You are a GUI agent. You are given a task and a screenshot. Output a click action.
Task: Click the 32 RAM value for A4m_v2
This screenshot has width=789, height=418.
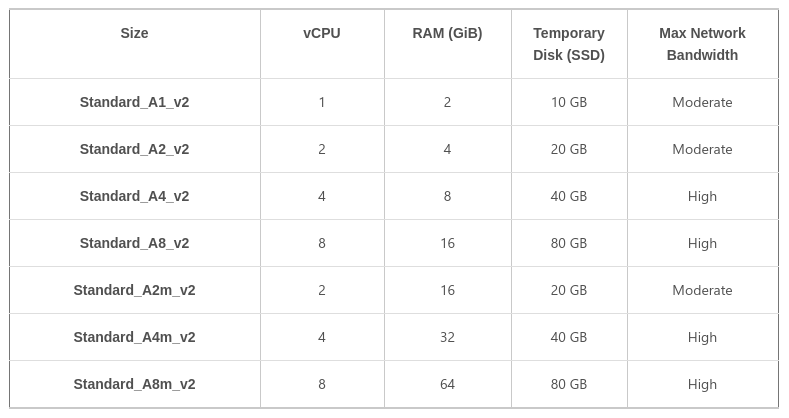coord(447,337)
